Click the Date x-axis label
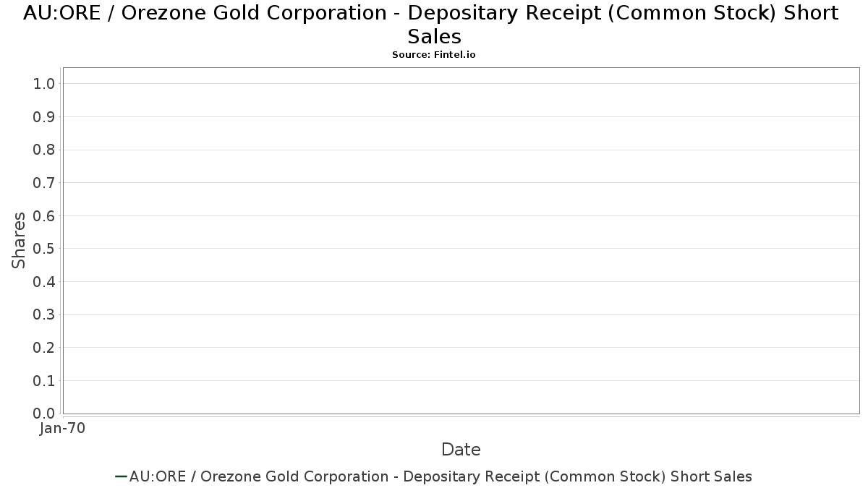 (x=461, y=450)
